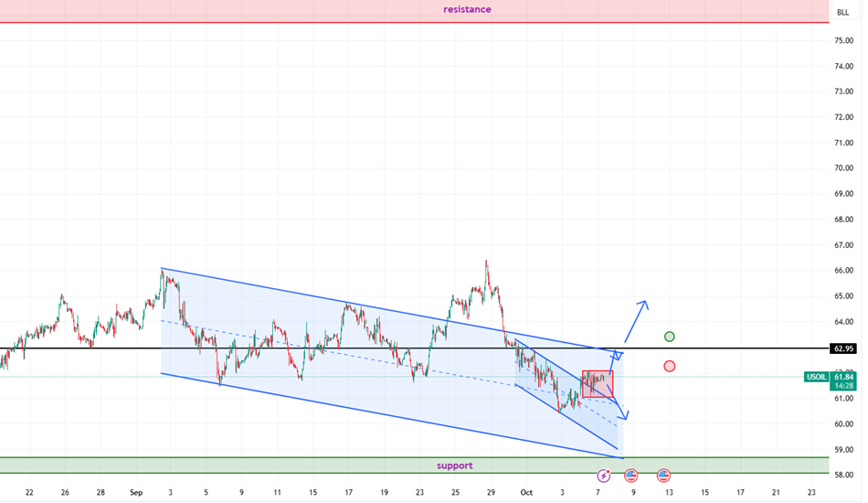Select the 62.95 price label
The image size is (868, 503).
843,348
